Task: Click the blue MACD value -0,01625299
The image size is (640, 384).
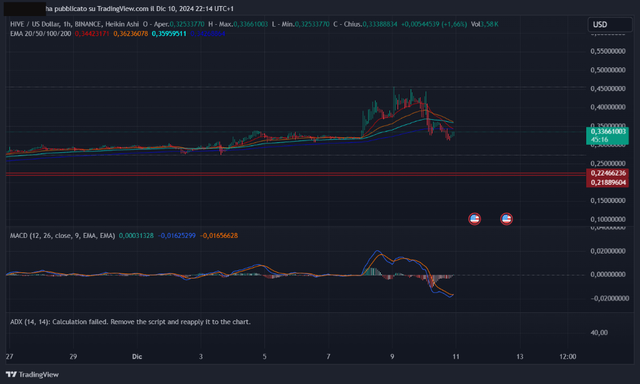Action: coord(177,235)
